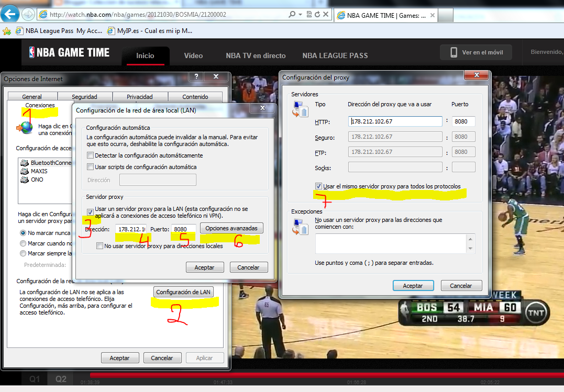Open NBA League Pass My Account bookmark
564x392 pixels.
[x=59, y=31]
